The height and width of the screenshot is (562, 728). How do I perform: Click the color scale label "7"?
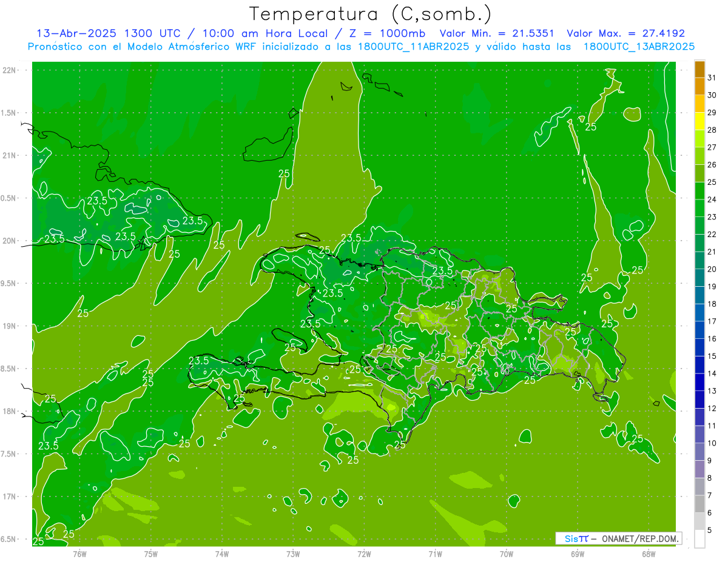point(710,495)
